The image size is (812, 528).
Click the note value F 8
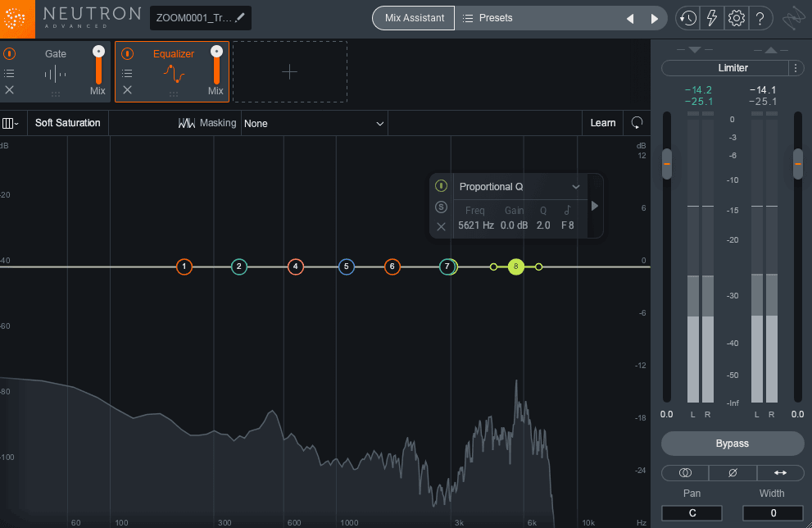pyautogui.click(x=568, y=225)
